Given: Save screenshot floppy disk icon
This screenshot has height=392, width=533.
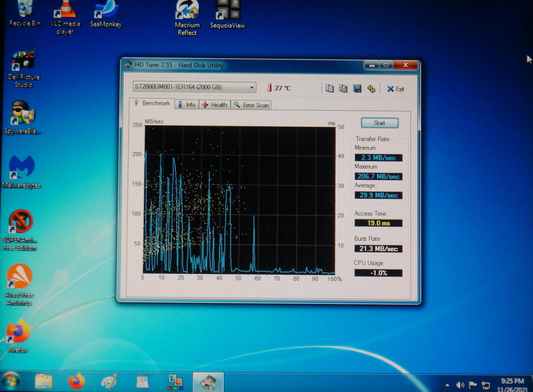Looking at the screenshot, I should click(x=357, y=89).
